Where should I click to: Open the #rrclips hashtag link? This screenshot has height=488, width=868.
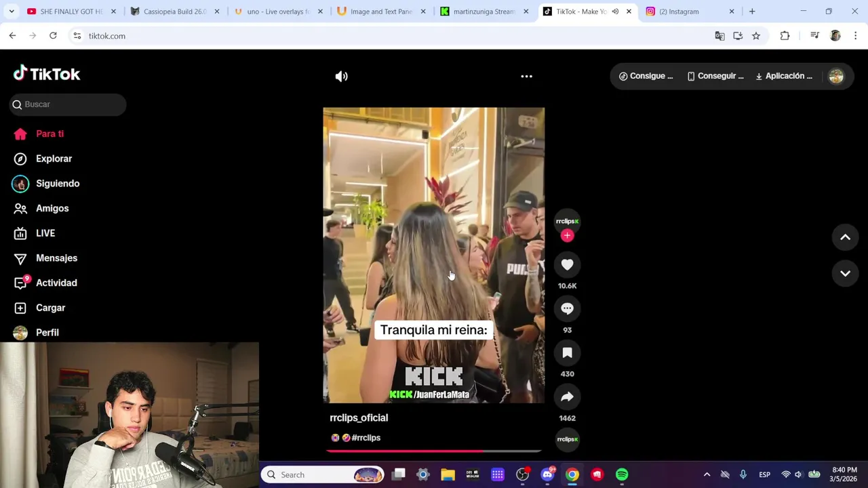pos(366,438)
